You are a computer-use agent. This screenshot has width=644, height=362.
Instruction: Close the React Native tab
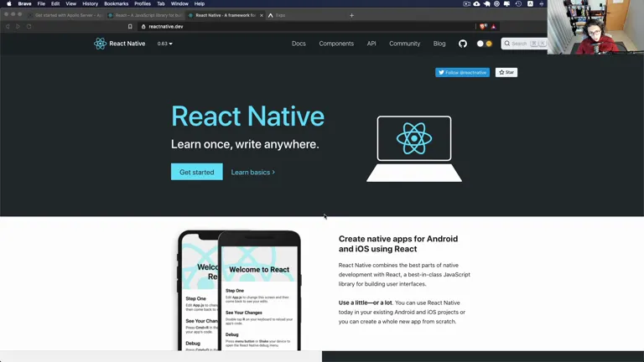tap(262, 15)
